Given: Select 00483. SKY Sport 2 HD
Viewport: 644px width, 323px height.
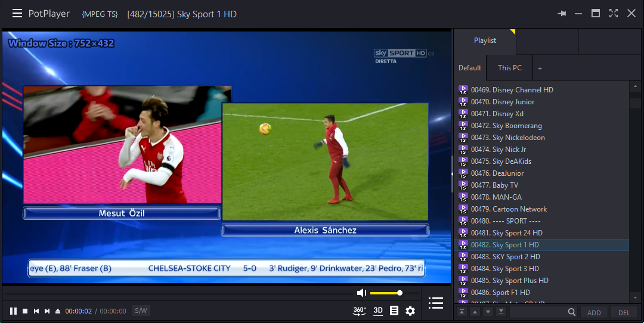Looking at the screenshot, I should (542, 256).
